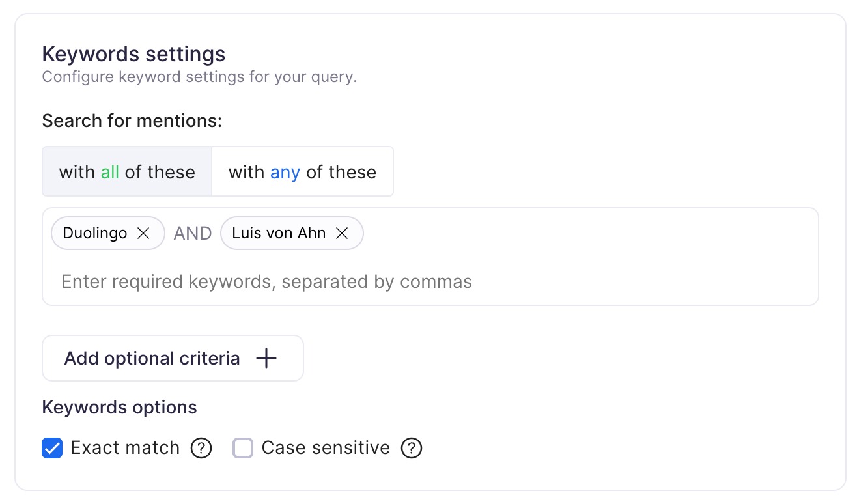Select the Luis von Ahn chip

coord(278,233)
